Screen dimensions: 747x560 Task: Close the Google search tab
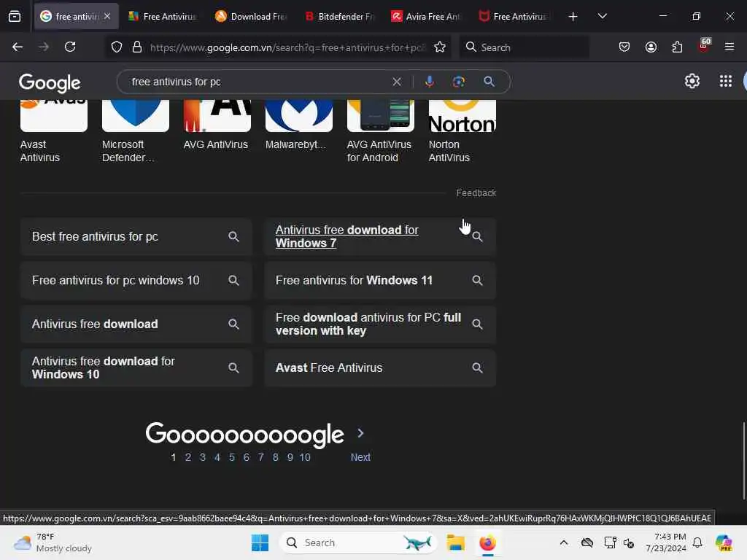point(107,16)
